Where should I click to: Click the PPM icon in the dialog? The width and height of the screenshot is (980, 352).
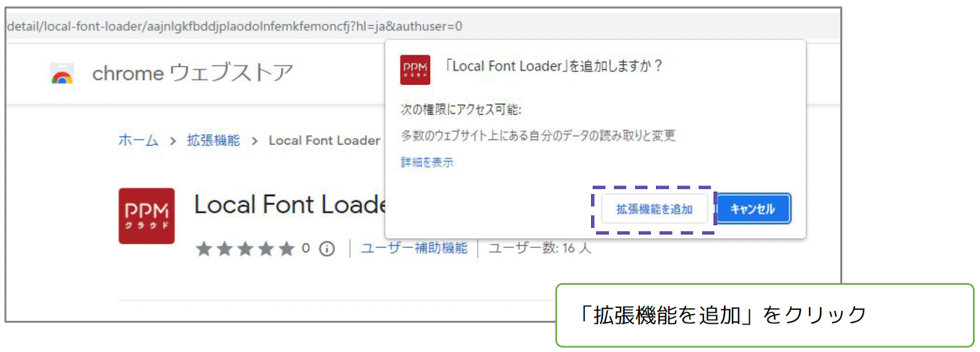[415, 70]
